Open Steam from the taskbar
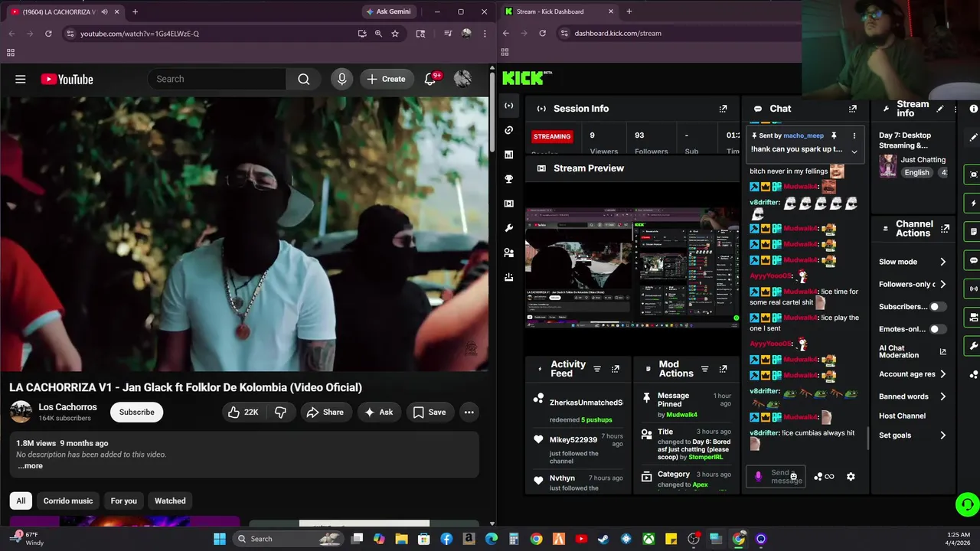The height and width of the screenshot is (551, 980). pyautogui.click(x=603, y=539)
